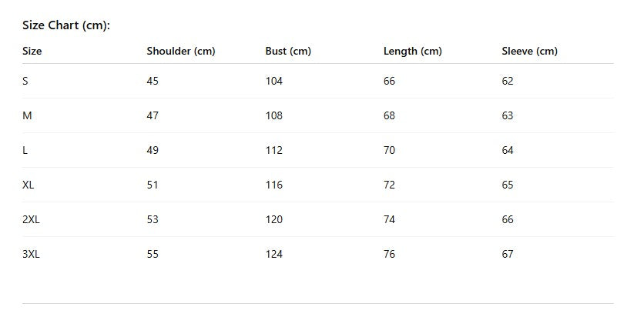Click the Shoulder (cm) column header
This screenshot has width=644, height=317.
coord(180,52)
